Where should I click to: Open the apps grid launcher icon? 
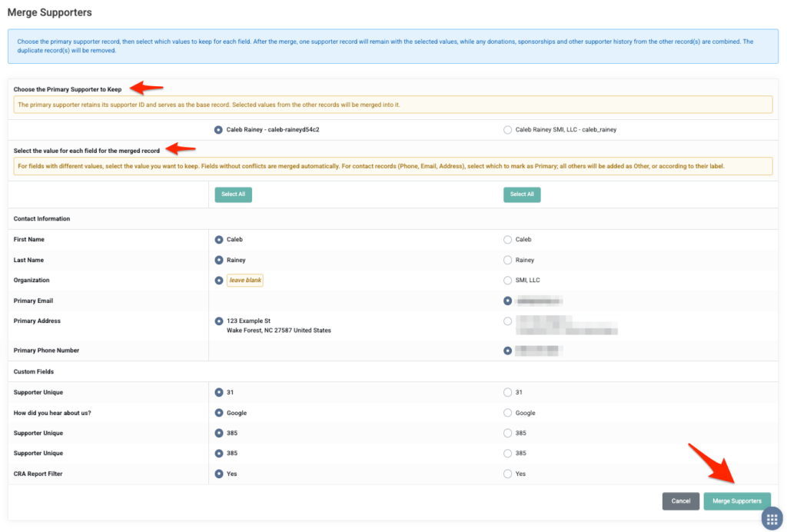pyautogui.click(x=772, y=518)
